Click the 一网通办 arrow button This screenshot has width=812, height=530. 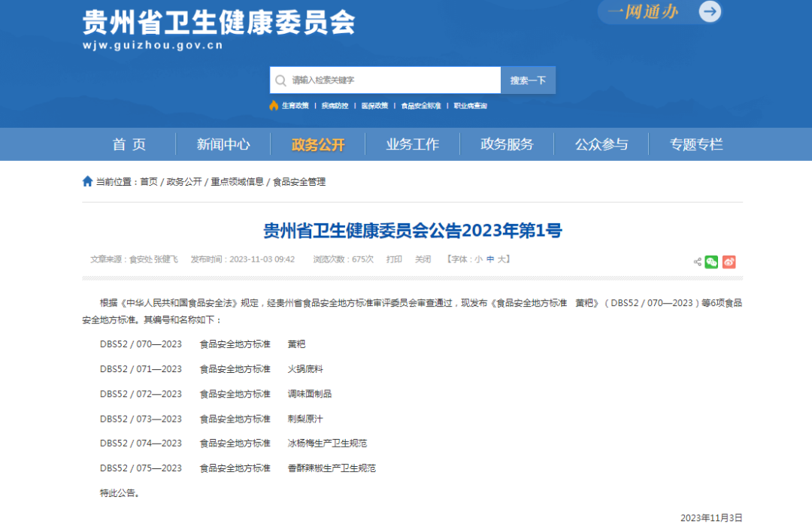pyautogui.click(x=709, y=11)
